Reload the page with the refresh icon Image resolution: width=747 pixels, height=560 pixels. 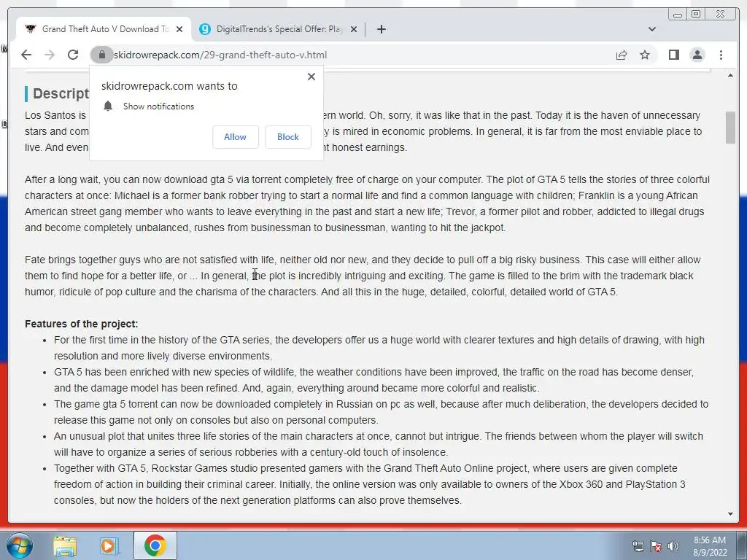click(x=73, y=55)
